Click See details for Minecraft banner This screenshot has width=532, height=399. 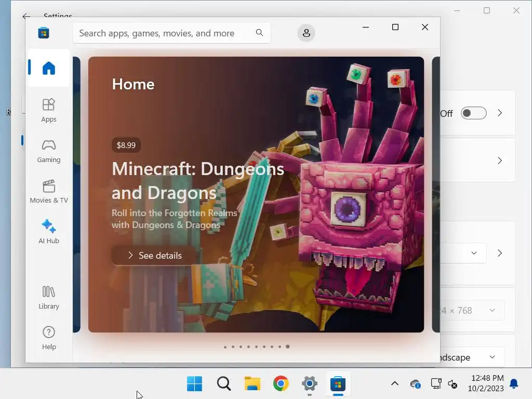click(x=154, y=256)
